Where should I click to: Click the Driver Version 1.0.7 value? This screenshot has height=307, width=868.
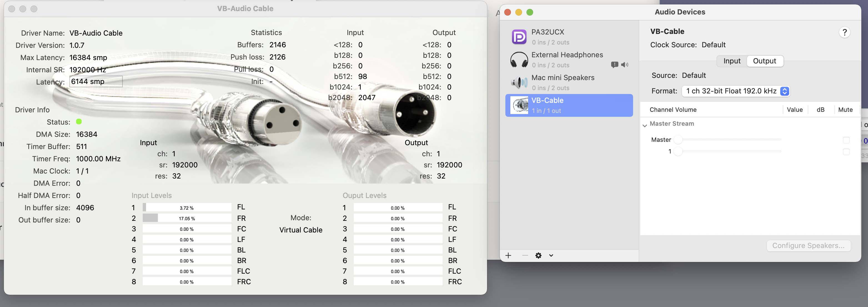[77, 45]
